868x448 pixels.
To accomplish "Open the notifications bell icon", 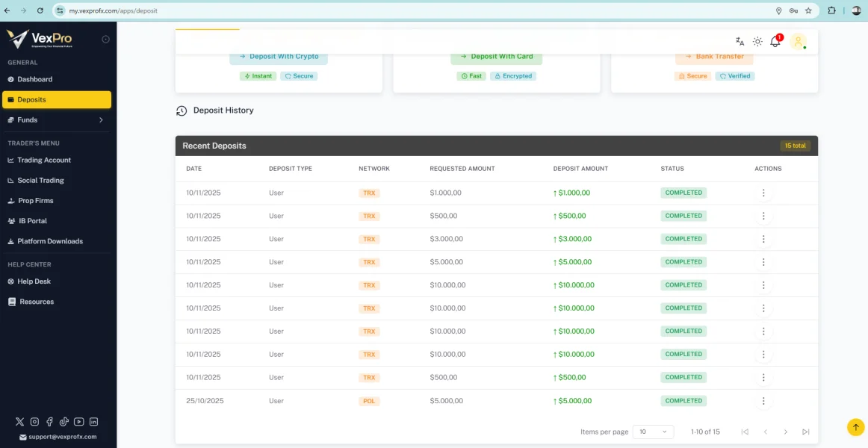I will (775, 42).
